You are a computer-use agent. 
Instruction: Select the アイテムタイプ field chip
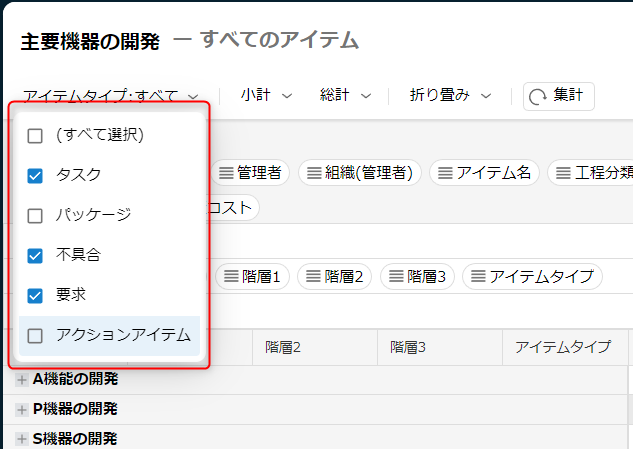click(531, 276)
